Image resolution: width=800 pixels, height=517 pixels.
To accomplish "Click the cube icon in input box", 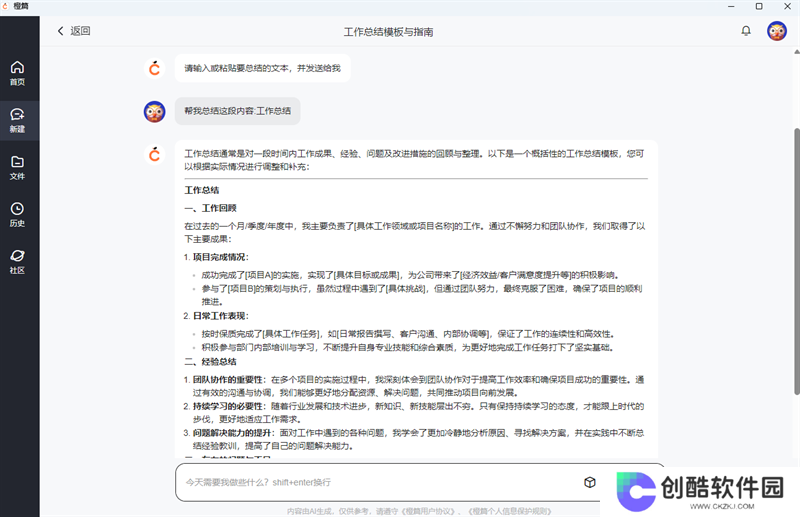I will [590, 482].
